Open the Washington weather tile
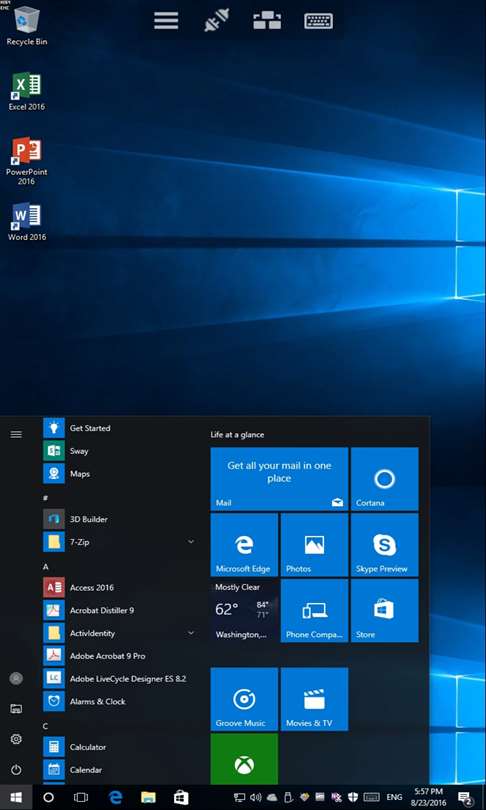 tap(244, 611)
